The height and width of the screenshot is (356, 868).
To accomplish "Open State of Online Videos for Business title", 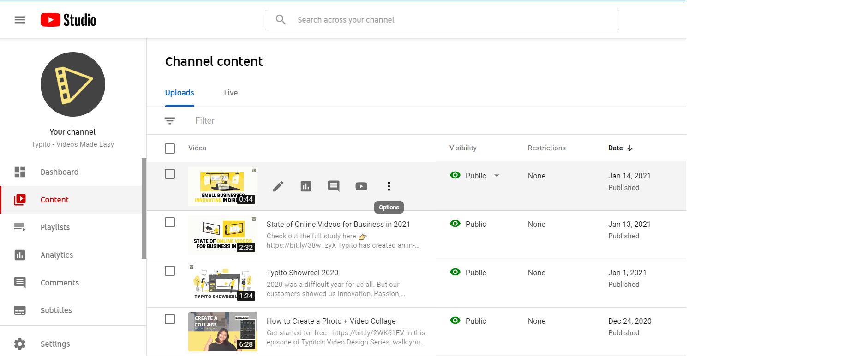I will 338,224.
